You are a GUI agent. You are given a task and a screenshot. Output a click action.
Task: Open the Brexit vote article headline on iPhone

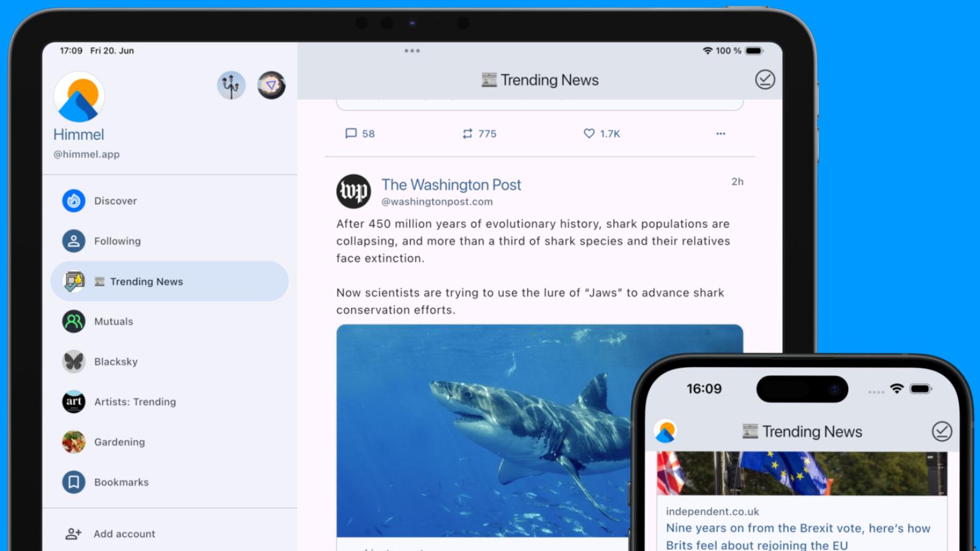pyautogui.click(x=798, y=536)
